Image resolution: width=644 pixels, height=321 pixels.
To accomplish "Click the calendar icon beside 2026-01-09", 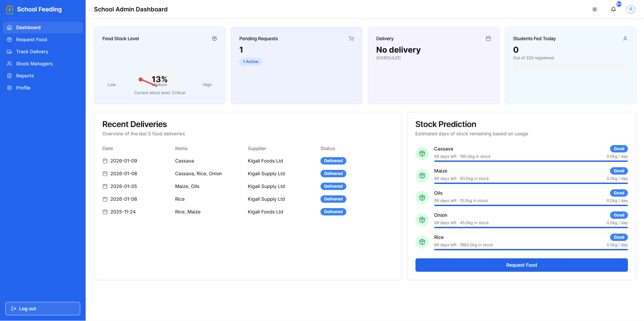I will [105, 161].
